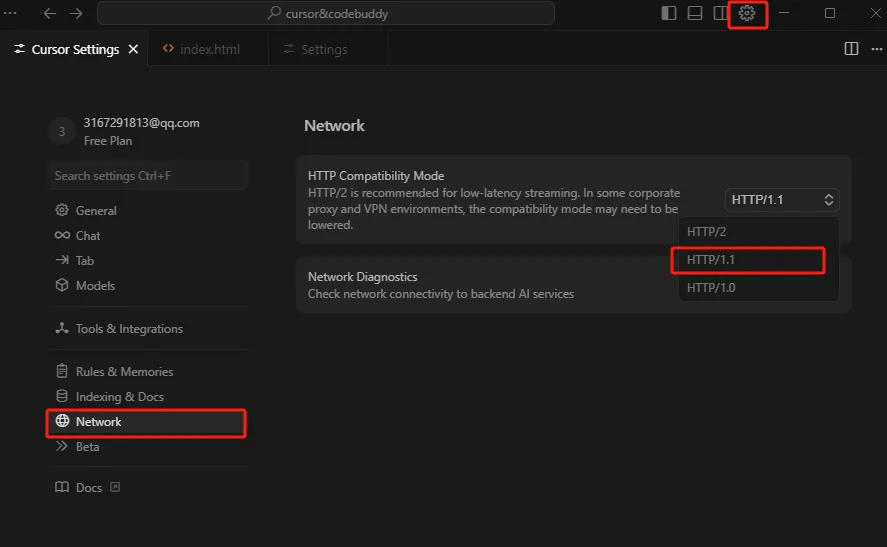Open the HTTP Compatibility Mode dropdown
Image resolution: width=887 pixels, height=547 pixels.
click(x=782, y=200)
